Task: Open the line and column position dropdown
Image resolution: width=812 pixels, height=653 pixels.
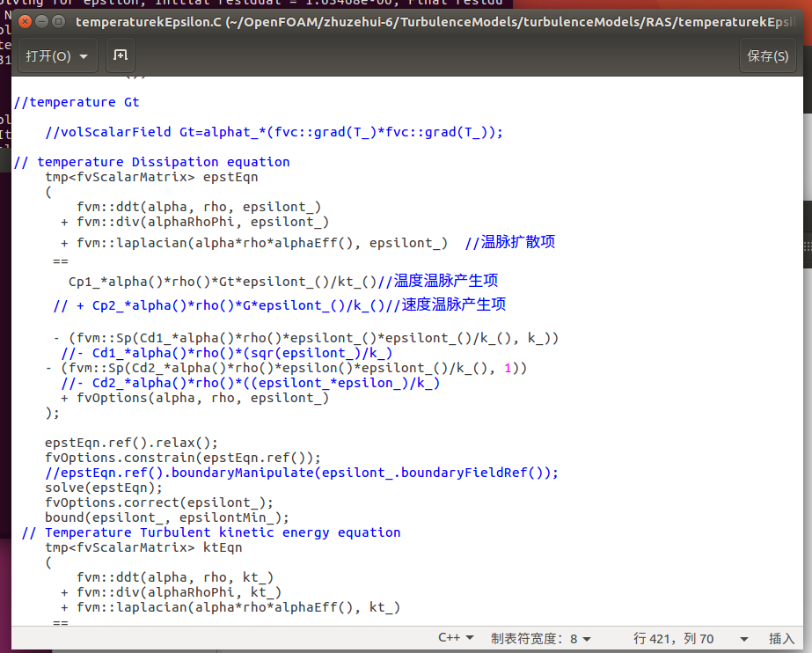Action: [x=691, y=638]
